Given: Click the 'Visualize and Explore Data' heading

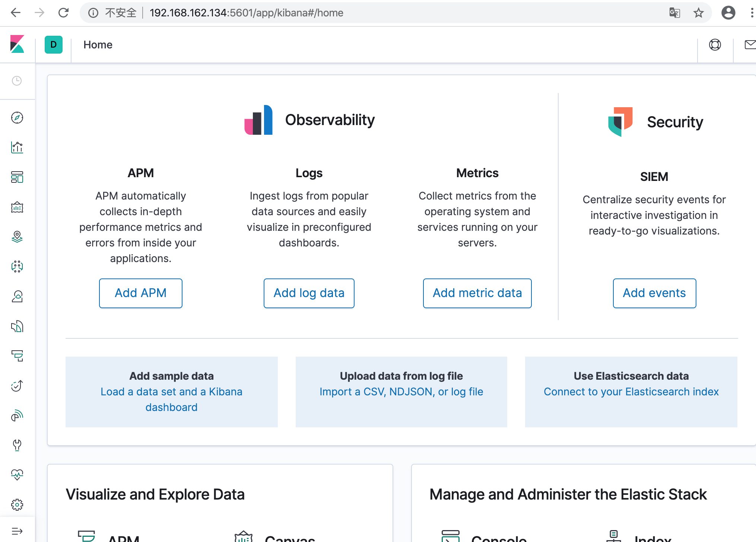Looking at the screenshot, I should 155,494.
